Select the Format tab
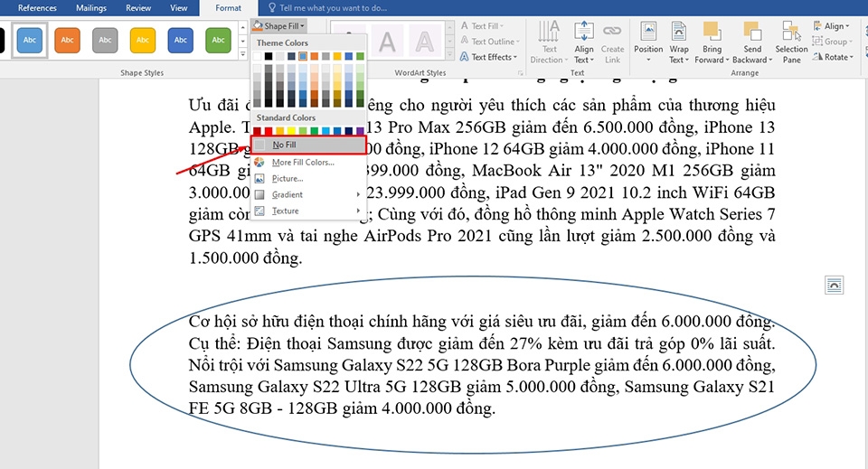 [x=228, y=8]
